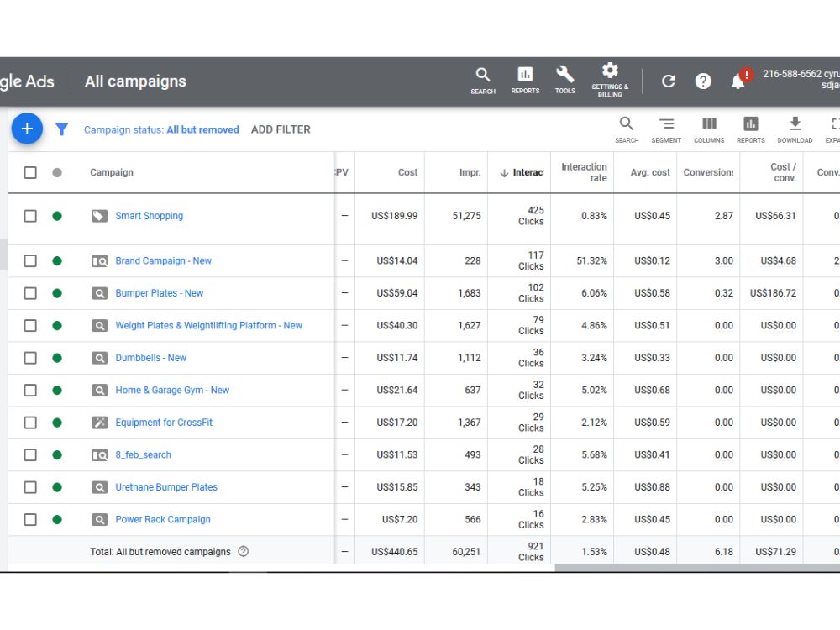The image size is (840, 630).
Task: Select the Power Rack Campaign checkbox
Action: [30, 520]
